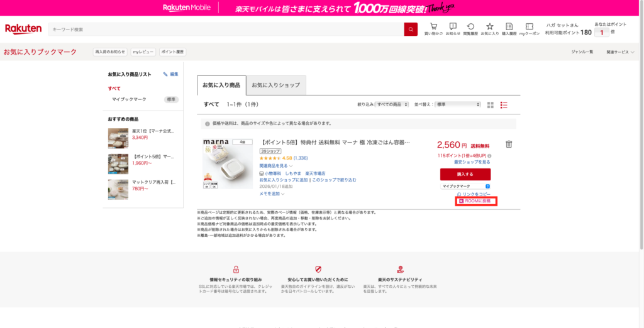The image size is (644, 328).
Task: Click このショップで絞り込む link
Action: [334, 180]
